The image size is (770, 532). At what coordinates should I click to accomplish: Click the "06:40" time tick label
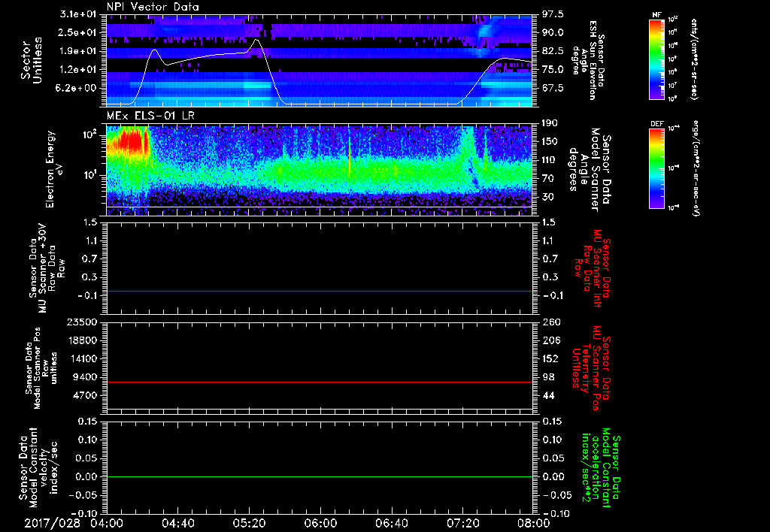[x=391, y=523]
